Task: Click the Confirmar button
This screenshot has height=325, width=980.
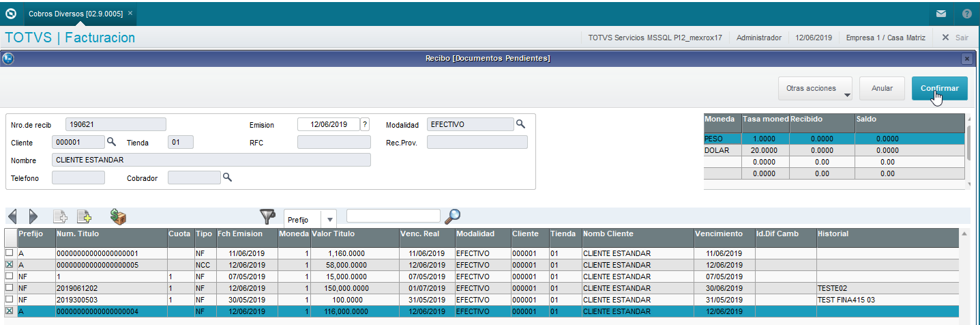Action: pos(939,88)
